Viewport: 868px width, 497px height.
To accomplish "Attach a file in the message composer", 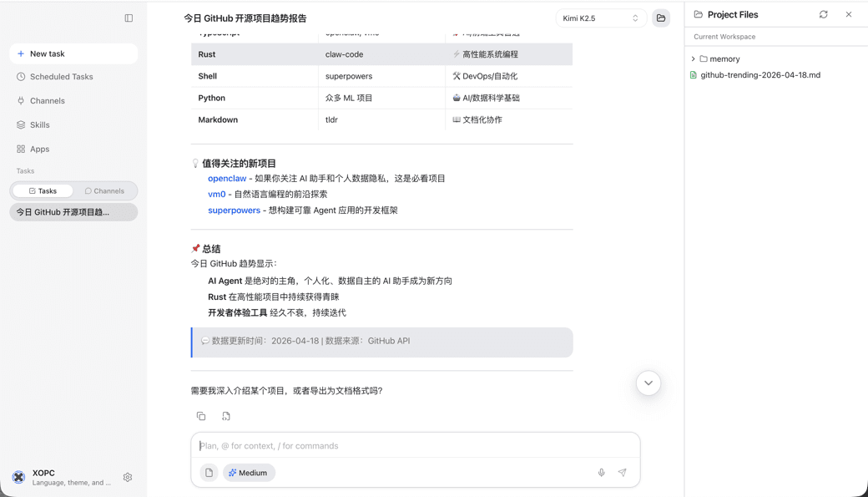I will coord(209,472).
